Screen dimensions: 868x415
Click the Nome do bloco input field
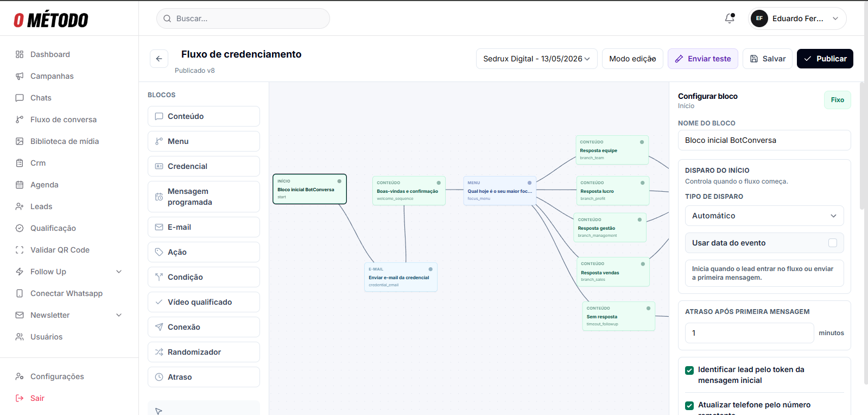[x=764, y=140]
